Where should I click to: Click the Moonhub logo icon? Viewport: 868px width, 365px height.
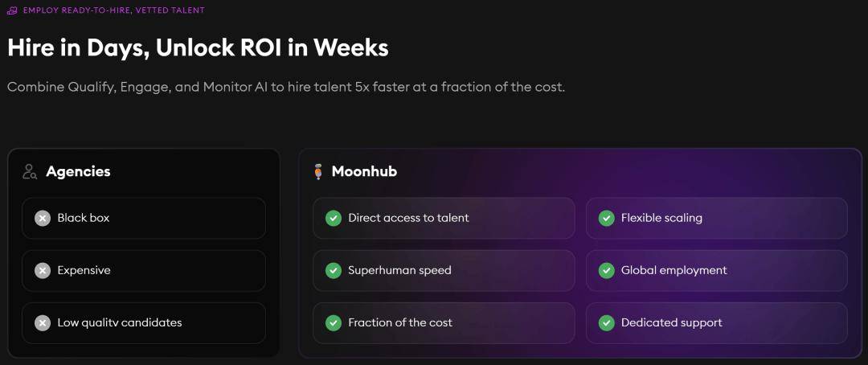317,172
